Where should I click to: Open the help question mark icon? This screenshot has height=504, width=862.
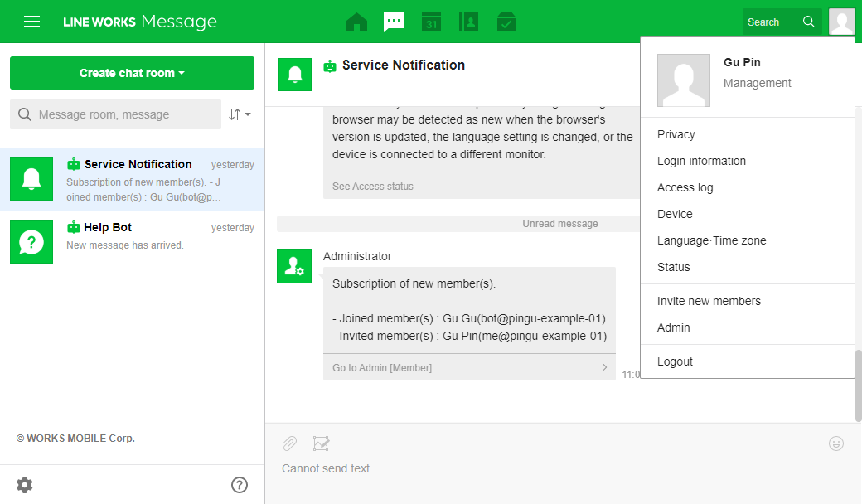[240, 485]
